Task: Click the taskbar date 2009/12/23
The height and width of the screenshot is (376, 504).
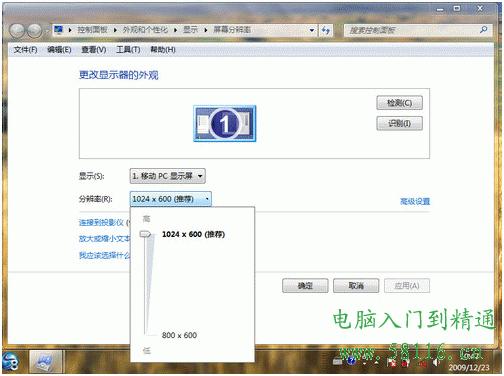Action: tap(469, 368)
